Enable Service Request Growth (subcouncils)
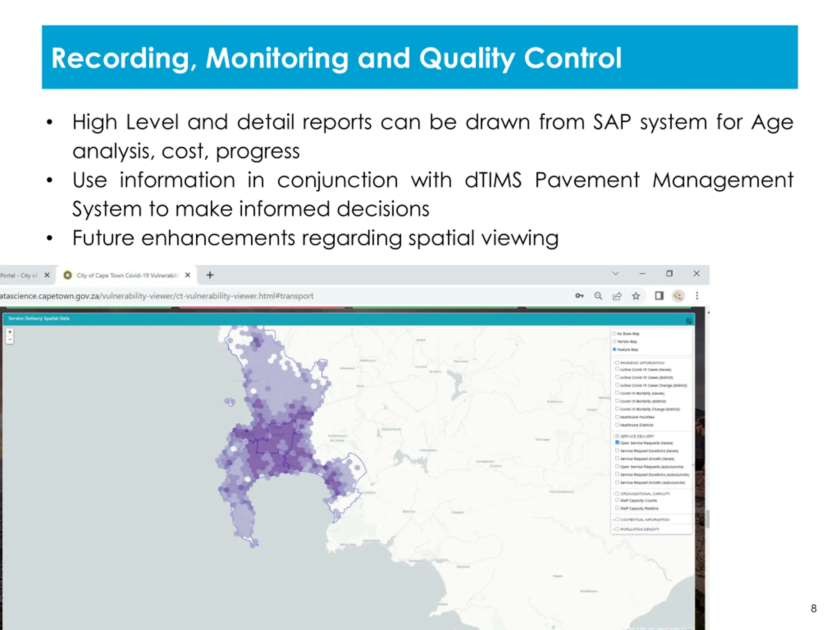This screenshot has width=840, height=630. [x=617, y=482]
